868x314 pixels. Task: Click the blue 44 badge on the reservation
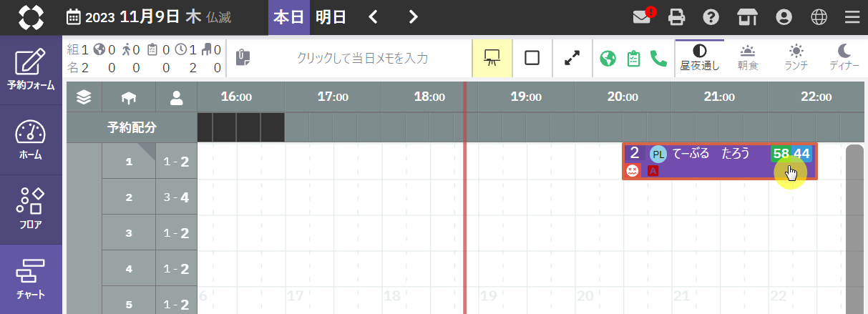pyautogui.click(x=801, y=154)
